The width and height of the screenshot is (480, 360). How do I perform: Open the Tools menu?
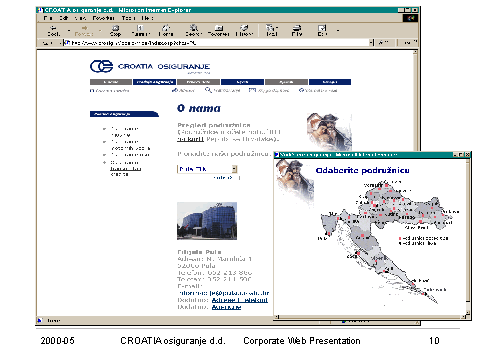128,18
